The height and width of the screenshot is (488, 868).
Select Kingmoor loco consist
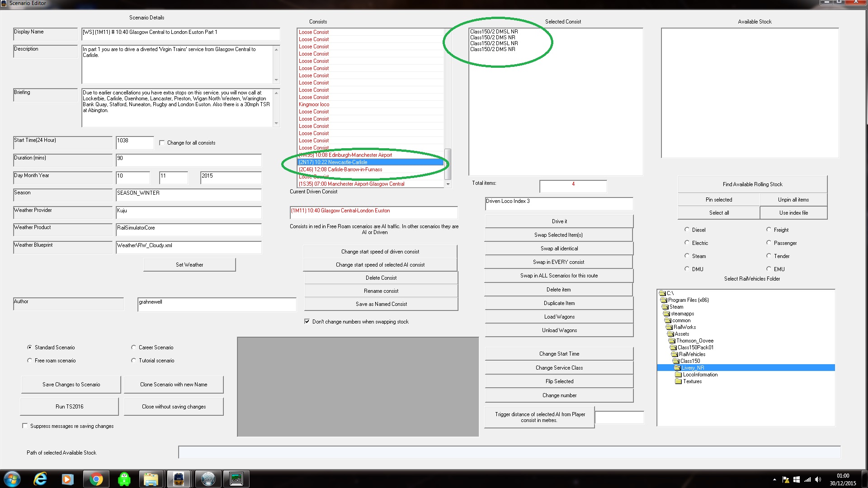[314, 104]
